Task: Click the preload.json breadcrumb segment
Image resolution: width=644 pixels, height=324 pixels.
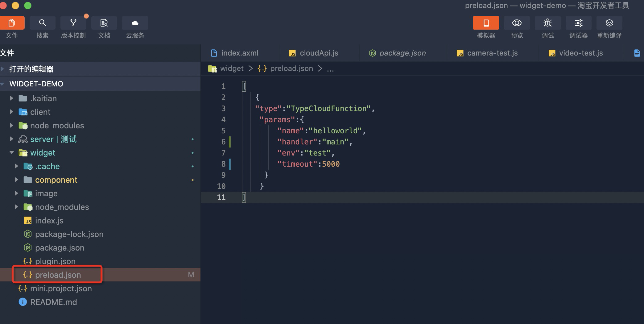Action: (291, 69)
